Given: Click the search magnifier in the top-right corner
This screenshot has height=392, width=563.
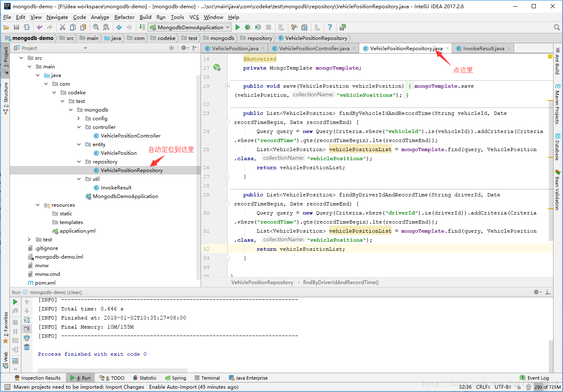Looking at the screenshot, I should (x=557, y=27).
